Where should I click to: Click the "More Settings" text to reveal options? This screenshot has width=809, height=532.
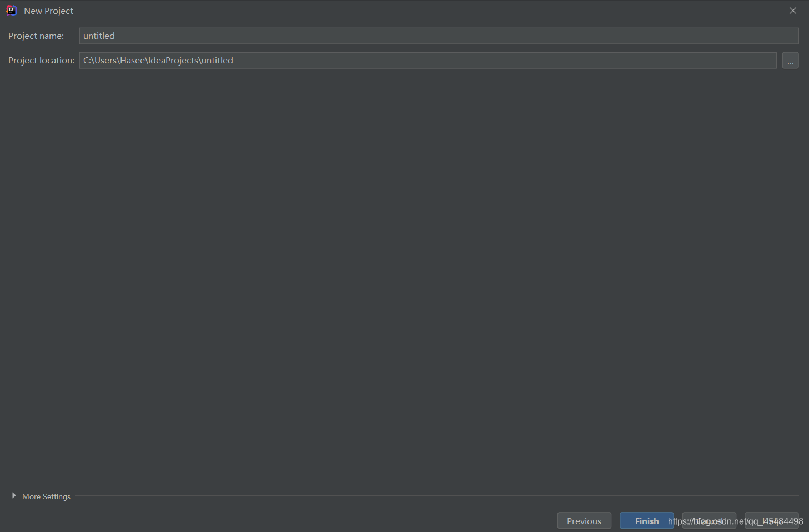[46, 496]
